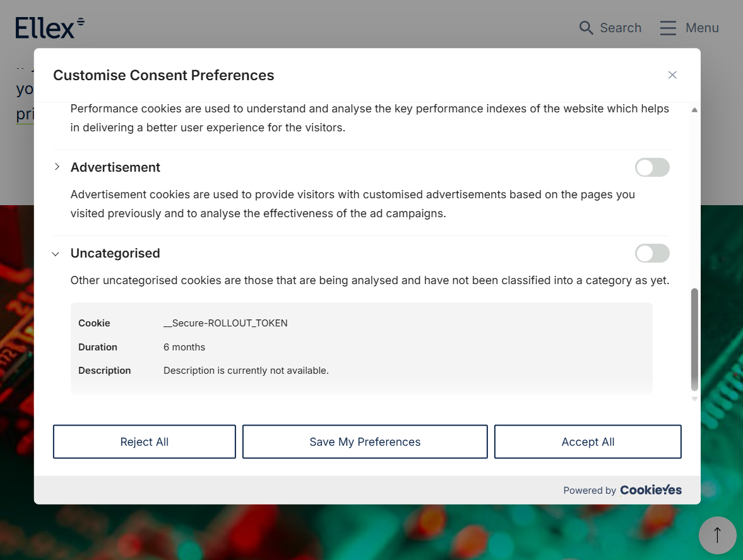This screenshot has width=743, height=560.
Task: Click the Advertisement heading
Action: pos(115,167)
